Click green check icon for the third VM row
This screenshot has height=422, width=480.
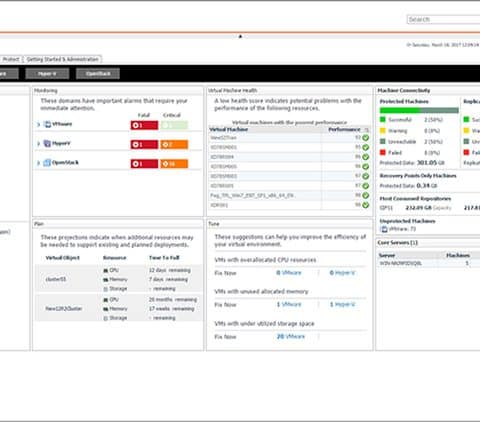(x=366, y=157)
